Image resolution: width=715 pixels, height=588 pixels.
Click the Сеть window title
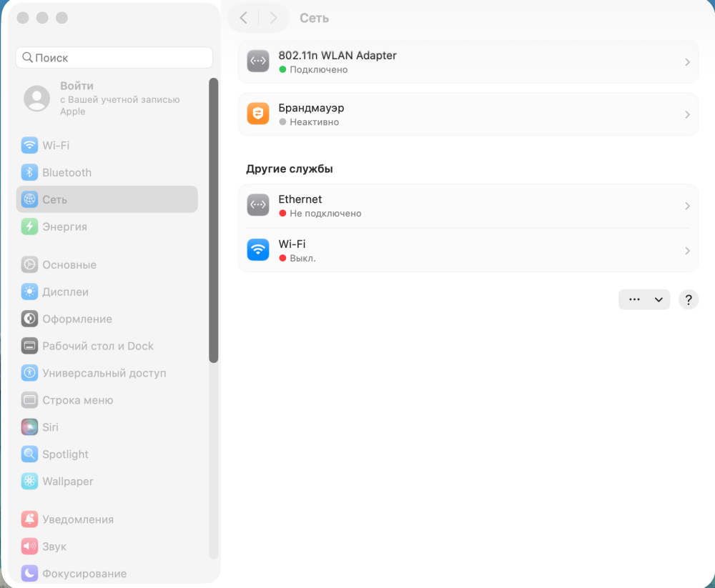click(314, 19)
